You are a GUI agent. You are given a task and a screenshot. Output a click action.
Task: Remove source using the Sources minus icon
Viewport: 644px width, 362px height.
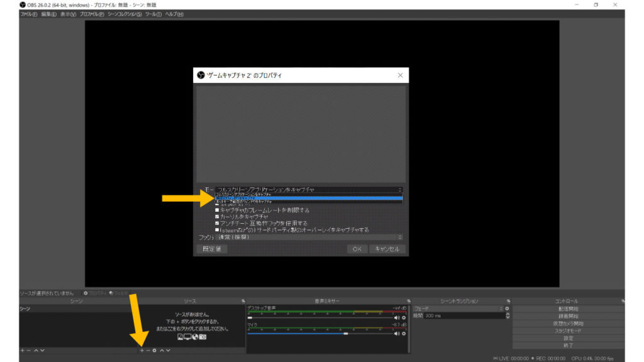point(148,351)
